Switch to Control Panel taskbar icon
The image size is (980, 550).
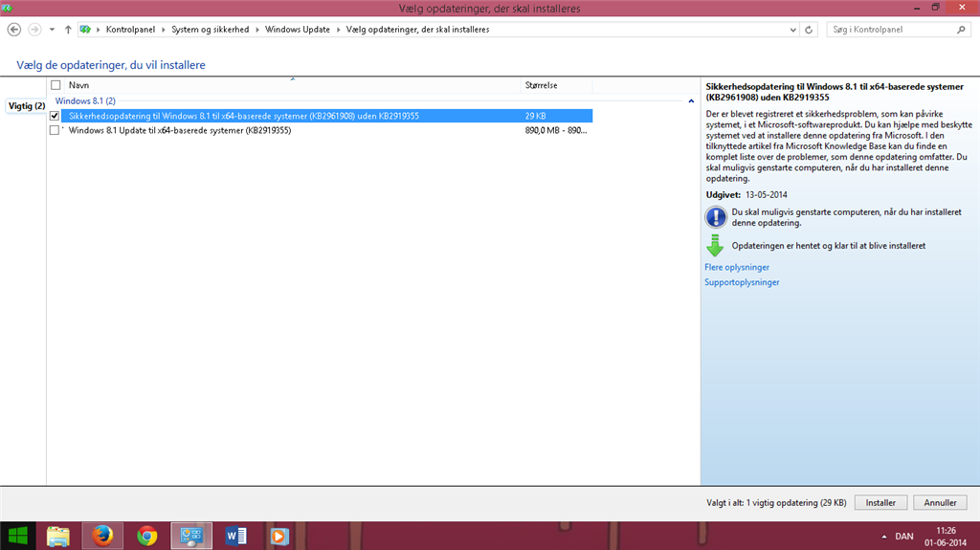(x=191, y=537)
